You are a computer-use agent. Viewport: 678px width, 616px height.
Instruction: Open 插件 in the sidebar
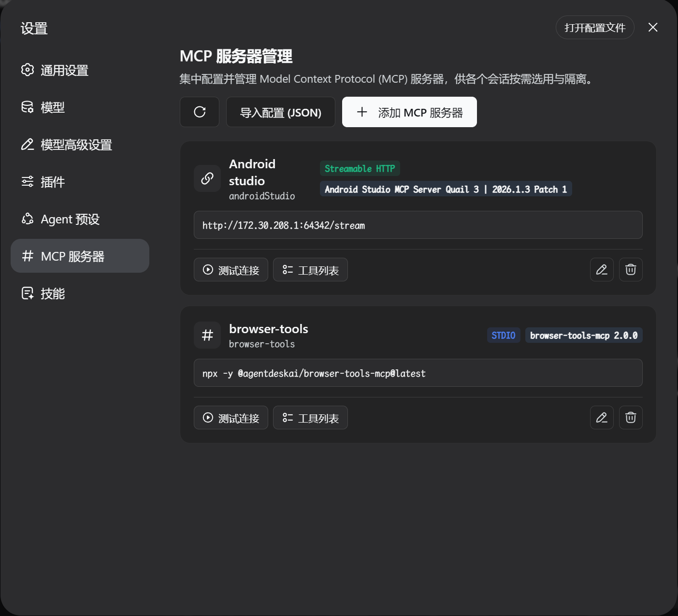point(80,182)
